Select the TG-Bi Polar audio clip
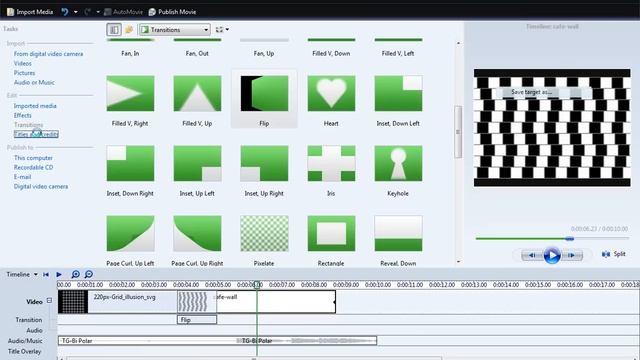640x360 pixels. tap(217, 340)
